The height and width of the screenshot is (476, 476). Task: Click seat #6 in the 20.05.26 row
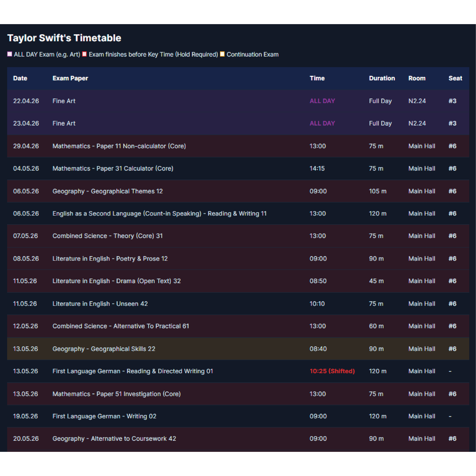point(452,439)
